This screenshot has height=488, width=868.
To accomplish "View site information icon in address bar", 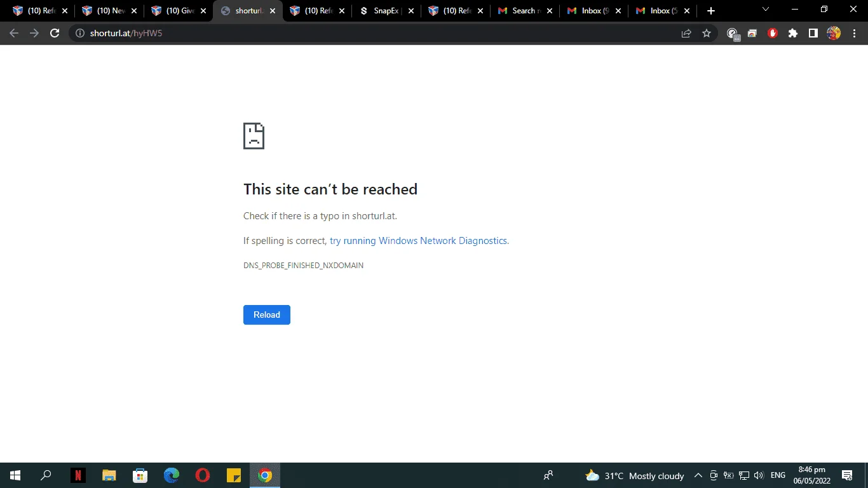I will [80, 33].
